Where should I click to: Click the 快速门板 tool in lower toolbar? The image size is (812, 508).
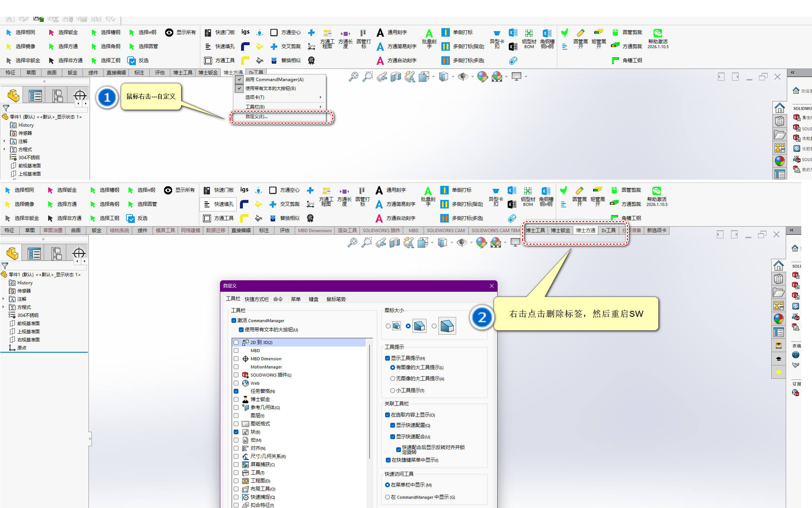tap(207, 190)
